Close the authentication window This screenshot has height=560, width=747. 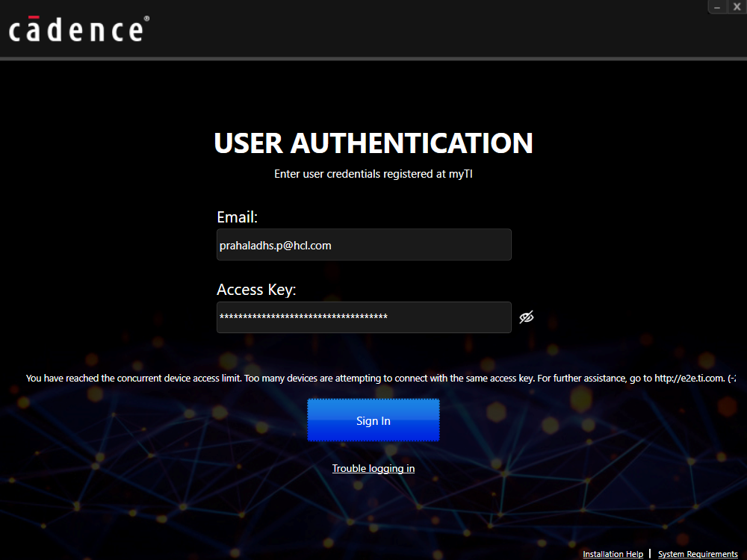(737, 7)
